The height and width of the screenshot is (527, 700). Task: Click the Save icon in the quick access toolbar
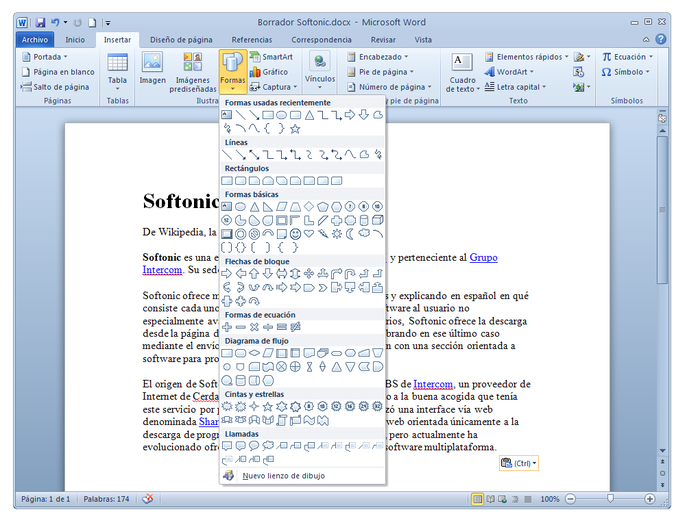(x=40, y=21)
